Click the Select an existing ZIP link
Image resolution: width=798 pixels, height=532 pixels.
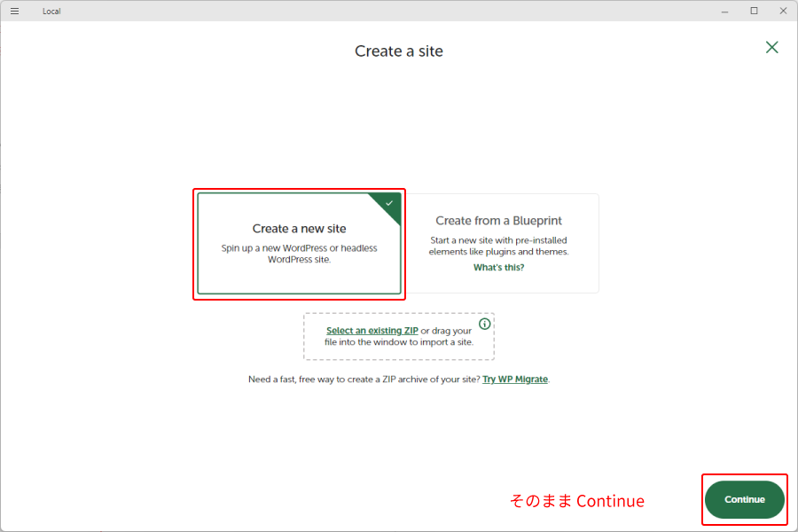372,331
